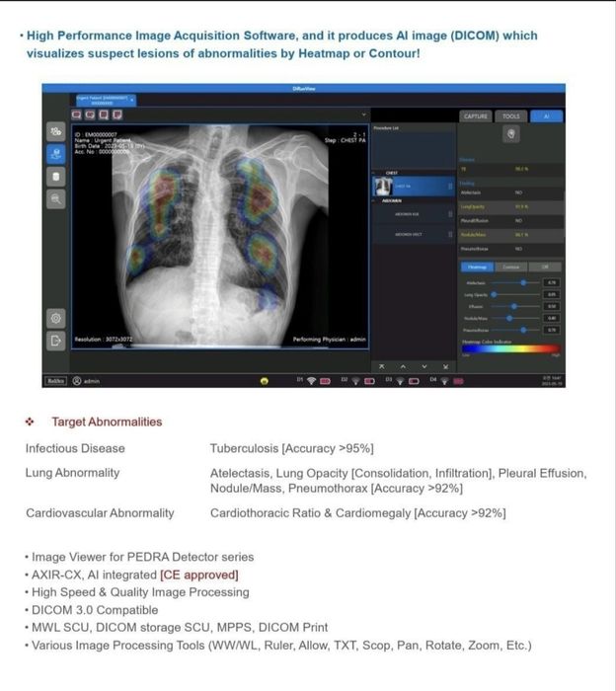Click the third annotation icon above the X-ray
This screenshot has height=691, width=616.
click(104, 115)
